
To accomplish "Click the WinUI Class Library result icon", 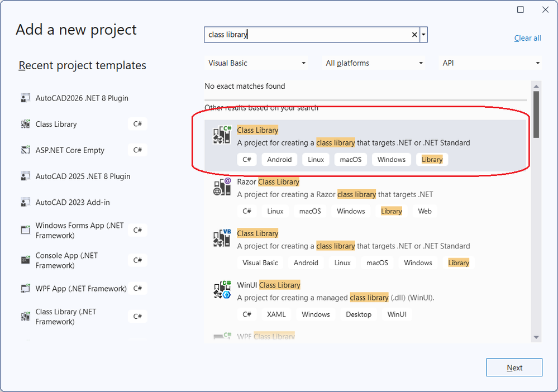I will pyautogui.click(x=222, y=290).
